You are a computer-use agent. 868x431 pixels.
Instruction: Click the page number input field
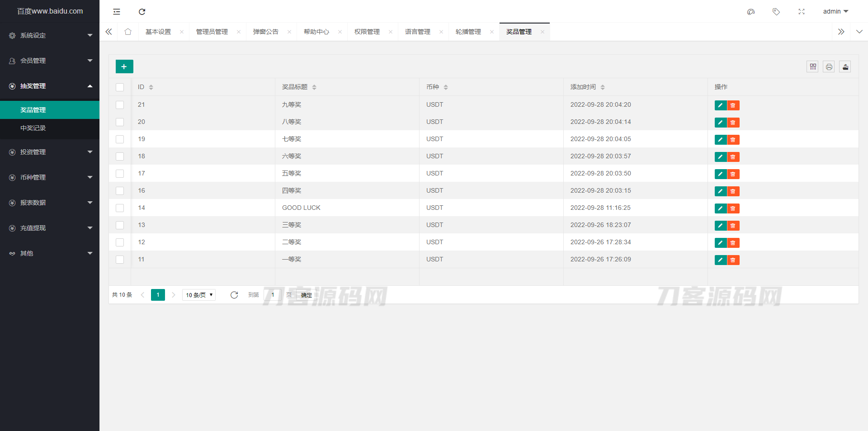coord(273,295)
